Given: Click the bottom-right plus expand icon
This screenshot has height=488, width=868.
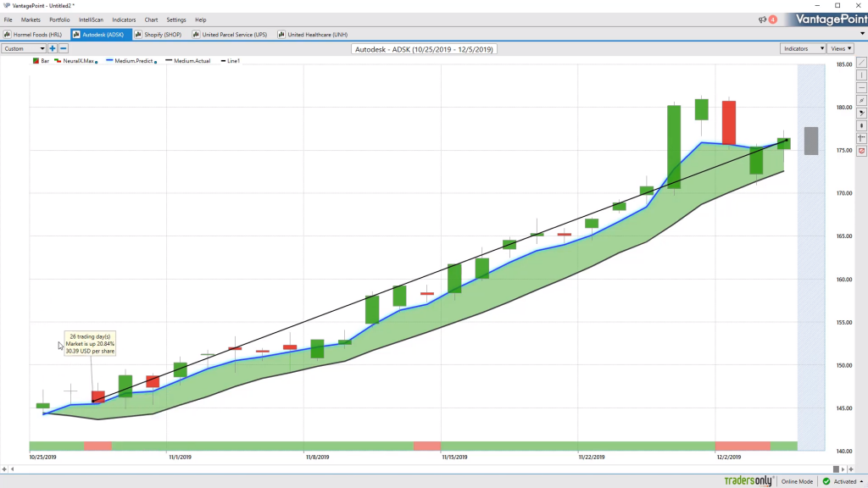Looking at the screenshot, I should [x=851, y=469].
